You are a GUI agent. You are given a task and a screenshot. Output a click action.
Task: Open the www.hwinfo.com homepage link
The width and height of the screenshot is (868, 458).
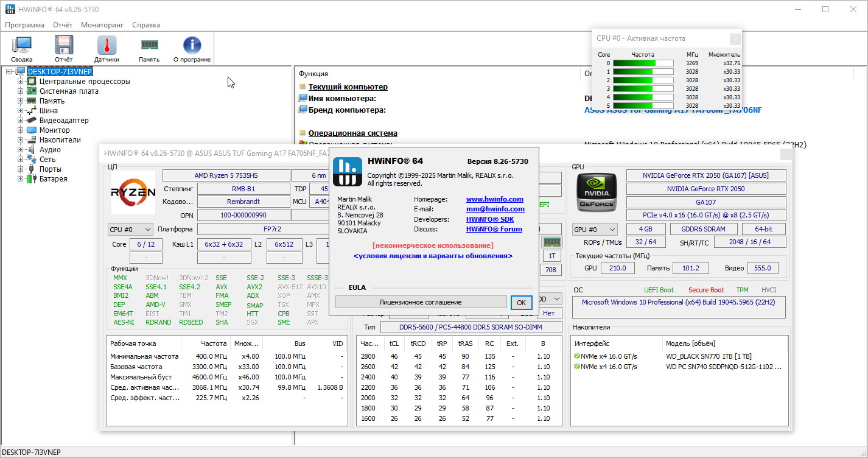pyautogui.click(x=495, y=199)
